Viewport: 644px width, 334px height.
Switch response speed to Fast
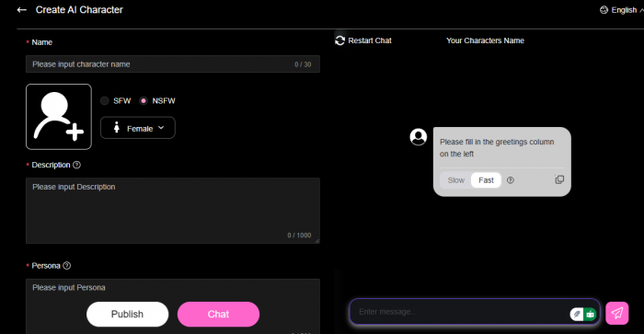486,180
